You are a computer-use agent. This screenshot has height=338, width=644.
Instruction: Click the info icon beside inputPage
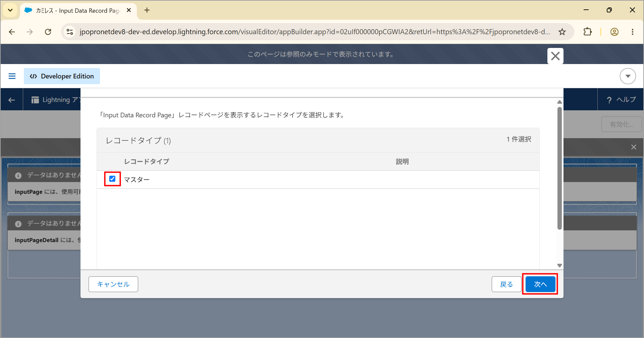[x=18, y=176]
